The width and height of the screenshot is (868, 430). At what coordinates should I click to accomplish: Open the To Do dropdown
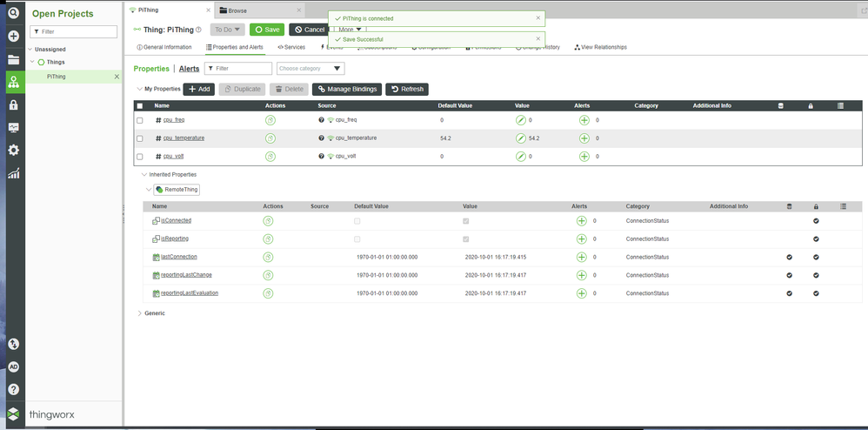point(228,30)
